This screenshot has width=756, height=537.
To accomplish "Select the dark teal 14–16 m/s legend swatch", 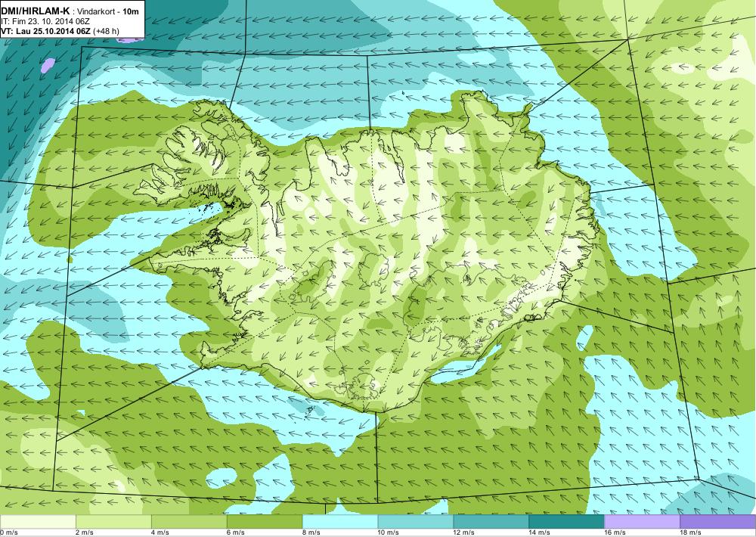I will (x=566, y=522).
